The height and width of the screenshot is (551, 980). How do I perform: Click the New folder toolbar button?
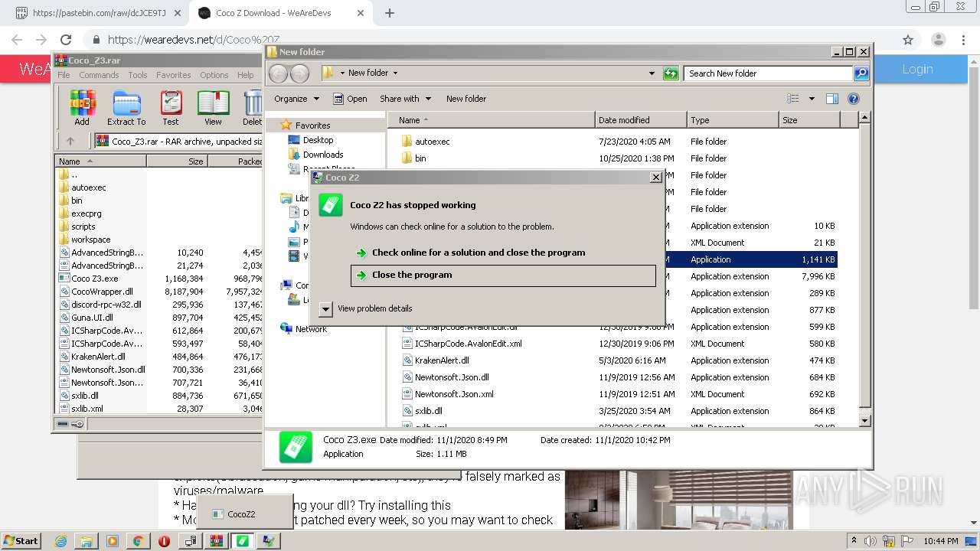(466, 99)
